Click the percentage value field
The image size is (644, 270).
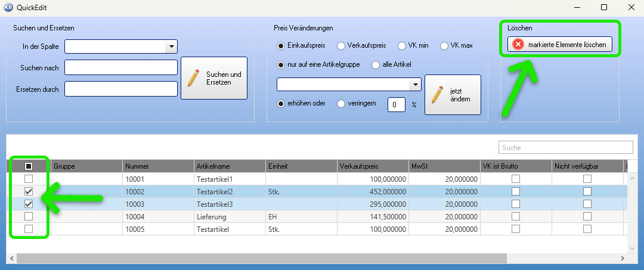point(397,105)
